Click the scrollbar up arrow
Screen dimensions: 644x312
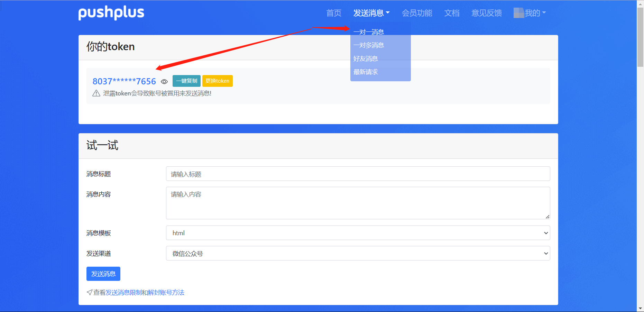[x=641, y=3]
